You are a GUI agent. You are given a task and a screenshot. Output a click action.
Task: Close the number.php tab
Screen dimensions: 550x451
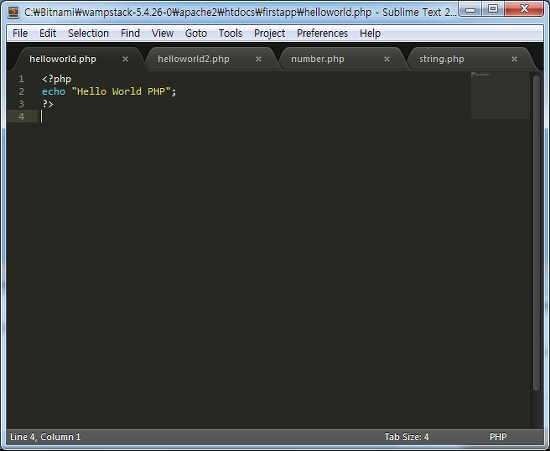(x=387, y=59)
